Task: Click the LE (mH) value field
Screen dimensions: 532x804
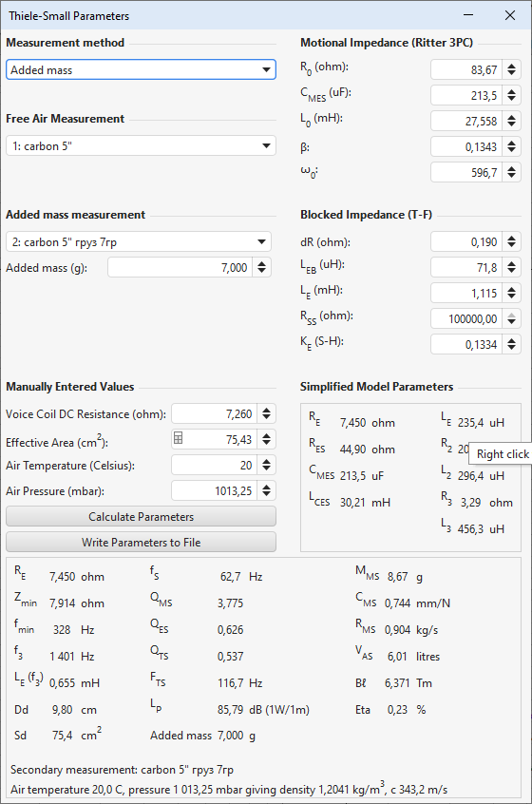Action: pos(465,293)
